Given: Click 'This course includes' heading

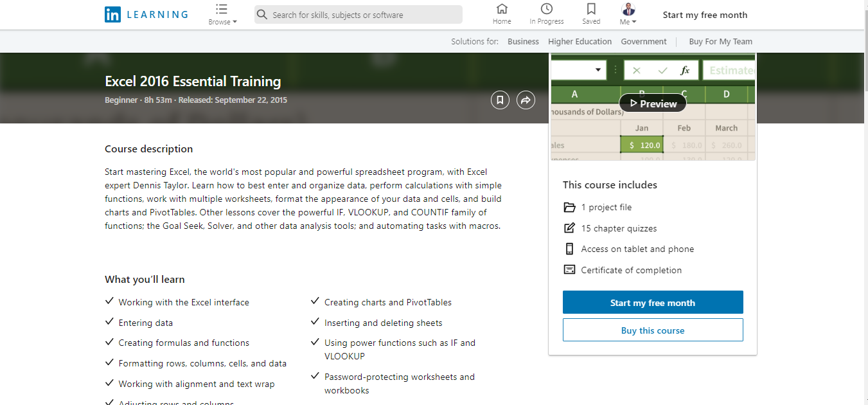Looking at the screenshot, I should click(x=610, y=185).
